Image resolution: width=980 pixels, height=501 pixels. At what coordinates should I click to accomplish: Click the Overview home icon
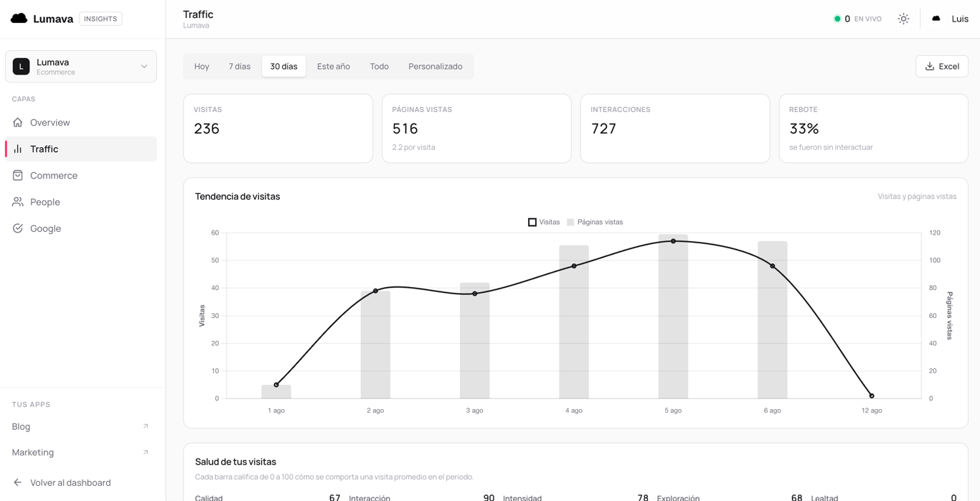click(18, 123)
